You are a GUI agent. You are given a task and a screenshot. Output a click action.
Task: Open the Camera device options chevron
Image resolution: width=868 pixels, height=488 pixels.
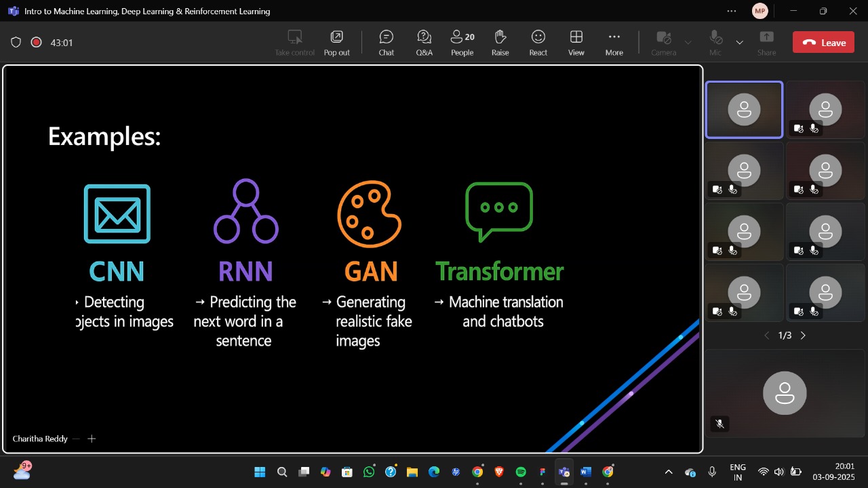(688, 42)
